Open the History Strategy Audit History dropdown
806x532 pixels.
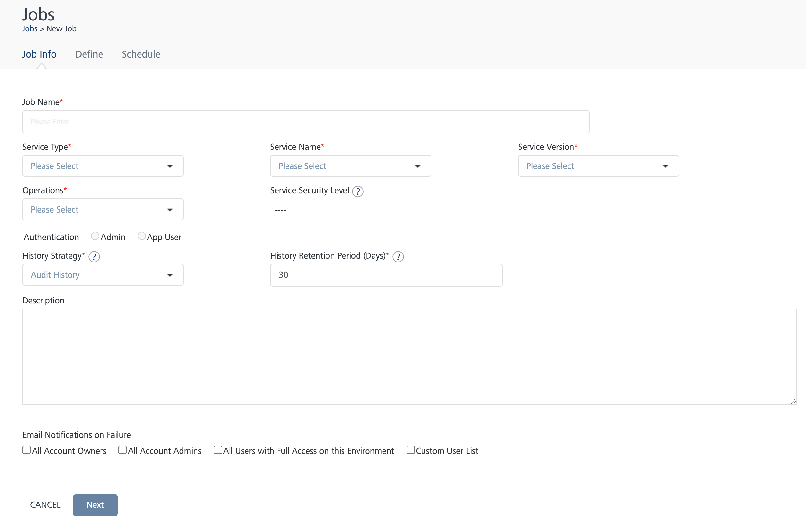pos(103,275)
